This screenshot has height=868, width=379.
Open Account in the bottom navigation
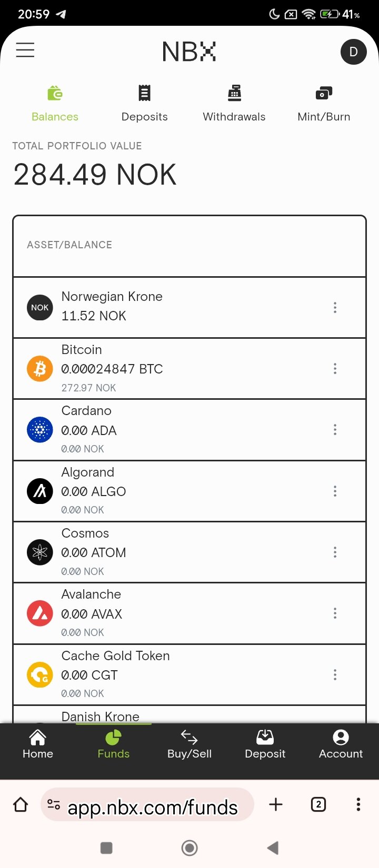click(341, 744)
